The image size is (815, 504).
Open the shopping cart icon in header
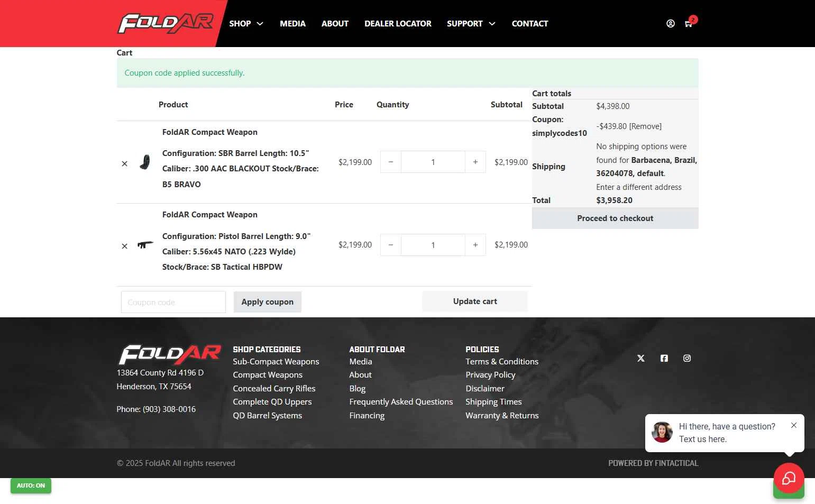[689, 24]
